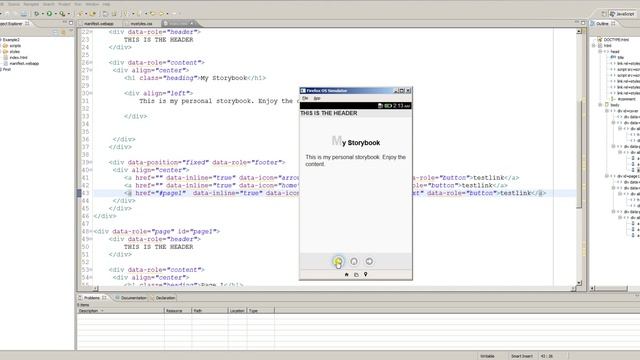Image resolution: width=640 pixels, height=360 pixels.
Task: Select the Outline view tab
Action: [602, 24]
